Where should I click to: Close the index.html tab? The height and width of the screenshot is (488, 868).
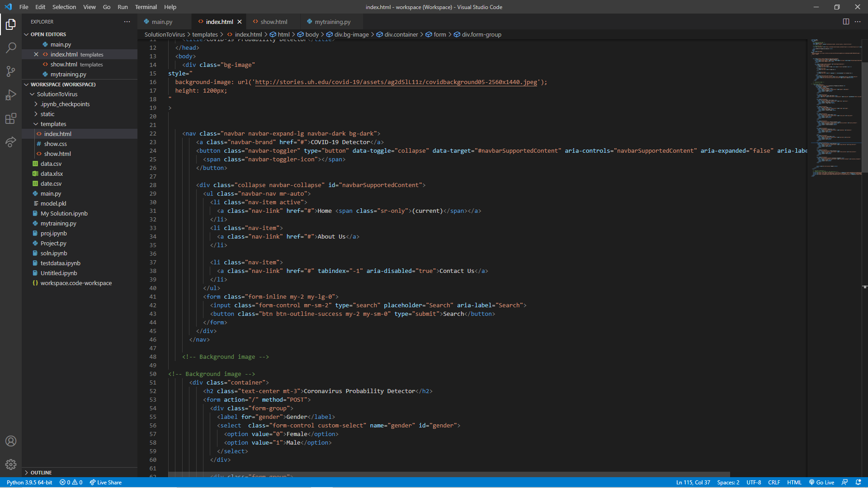click(x=240, y=22)
